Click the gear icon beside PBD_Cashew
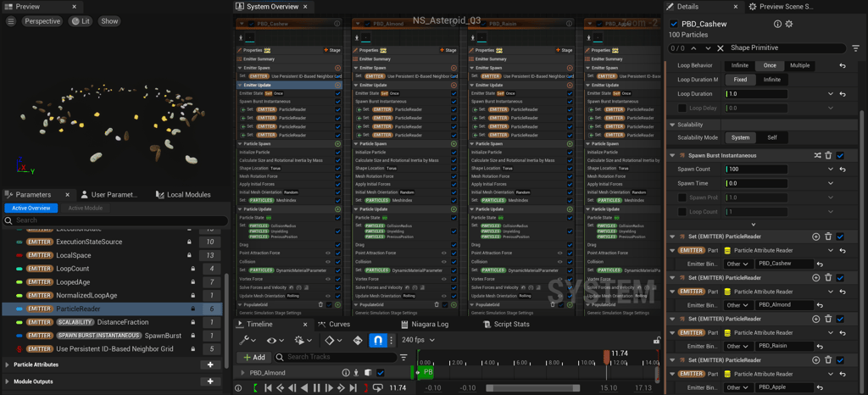This screenshot has height=395, width=868. click(x=788, y=24)
